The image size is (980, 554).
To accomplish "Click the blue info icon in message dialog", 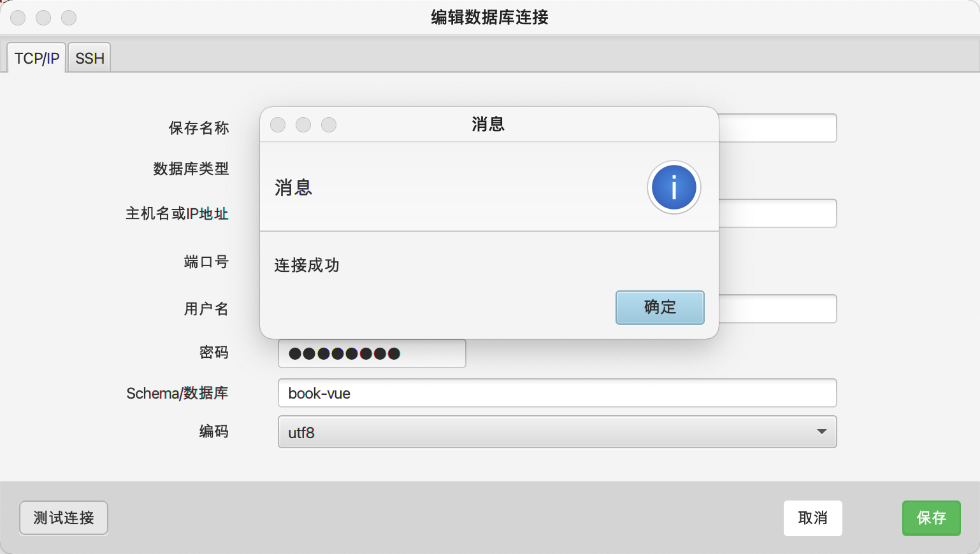I will [674, 187].
